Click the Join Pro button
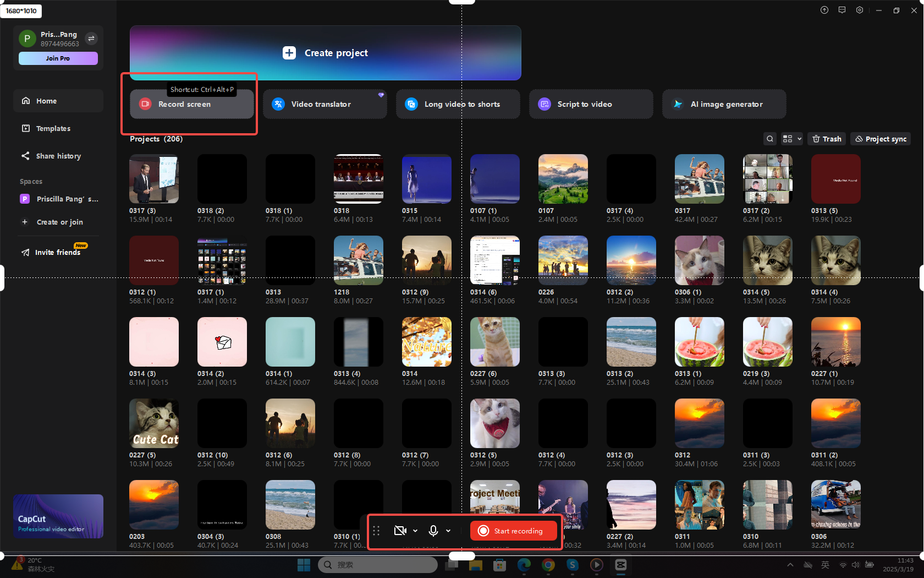 pos(58,58)
